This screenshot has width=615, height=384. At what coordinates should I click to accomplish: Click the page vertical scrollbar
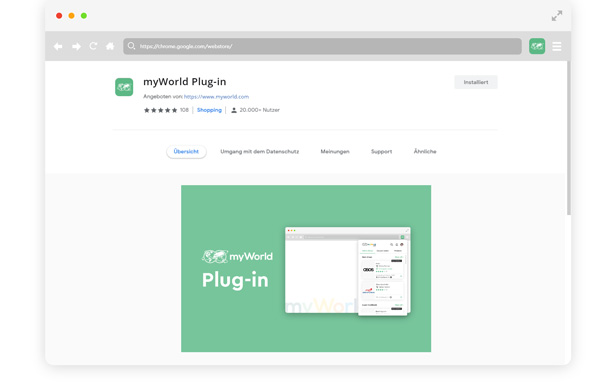point(569,138)
